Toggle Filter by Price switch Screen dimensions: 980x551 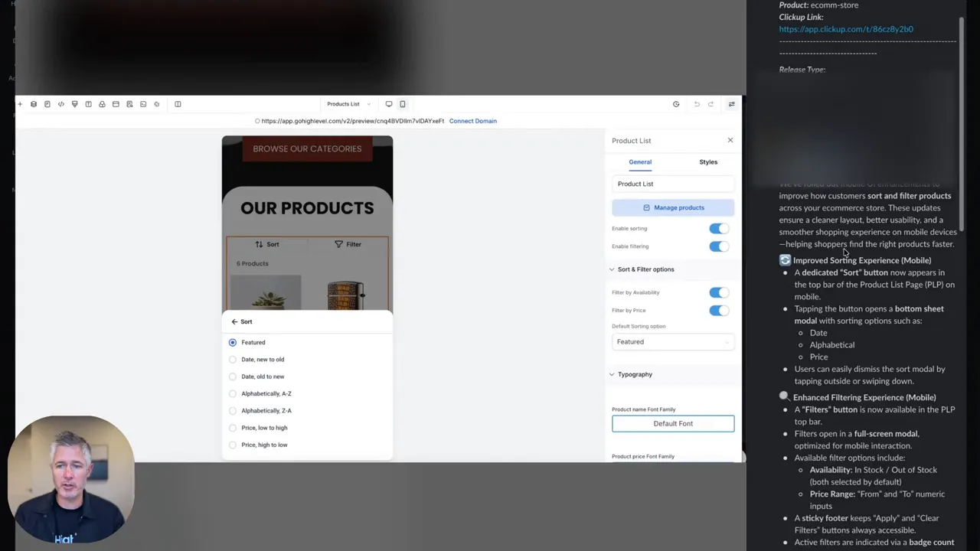[719, 310]
